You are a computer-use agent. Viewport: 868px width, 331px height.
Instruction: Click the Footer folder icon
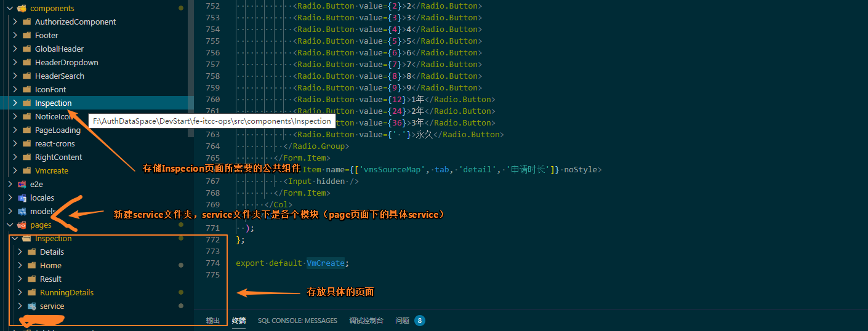27,35
